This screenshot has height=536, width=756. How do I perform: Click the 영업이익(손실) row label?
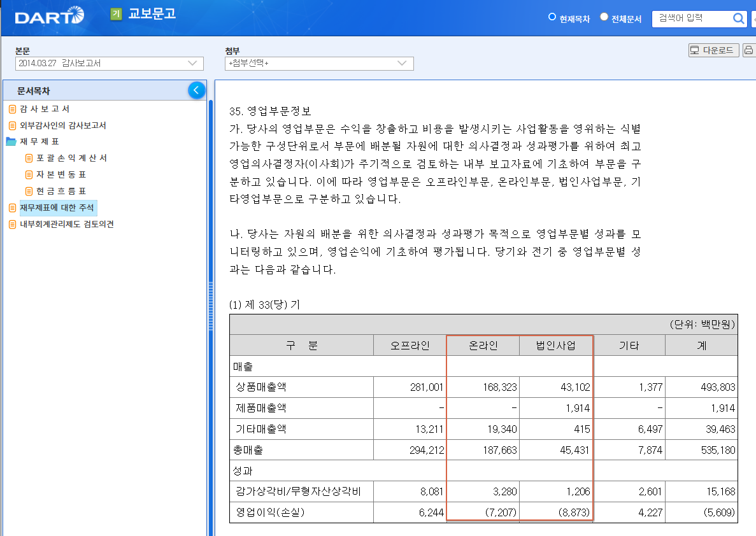click(270, 512)
